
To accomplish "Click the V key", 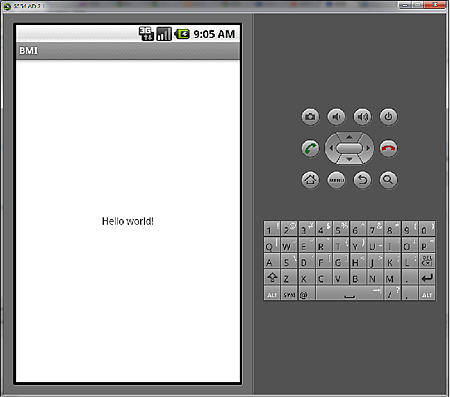I will tap(341, 277).
